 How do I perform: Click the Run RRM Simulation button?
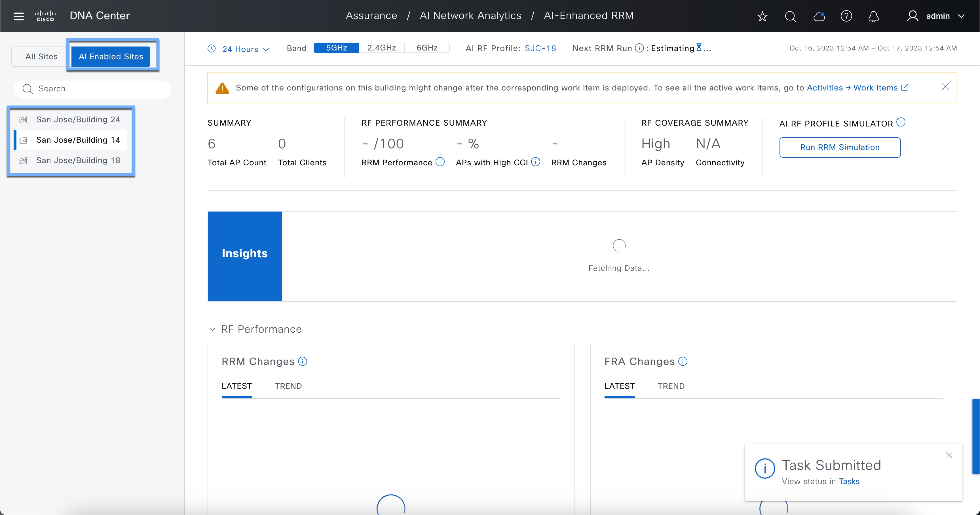pyautogui.click(x=840, y=147)
